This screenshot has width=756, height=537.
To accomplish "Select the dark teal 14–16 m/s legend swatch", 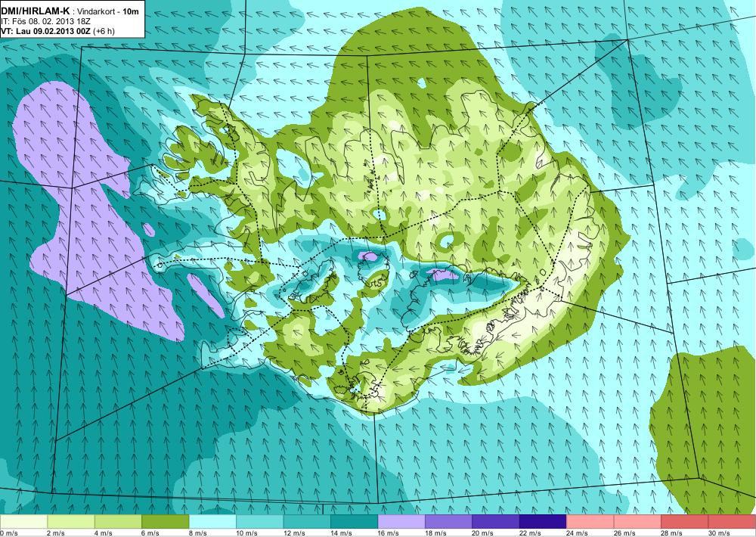I will (x=355, y=522).
